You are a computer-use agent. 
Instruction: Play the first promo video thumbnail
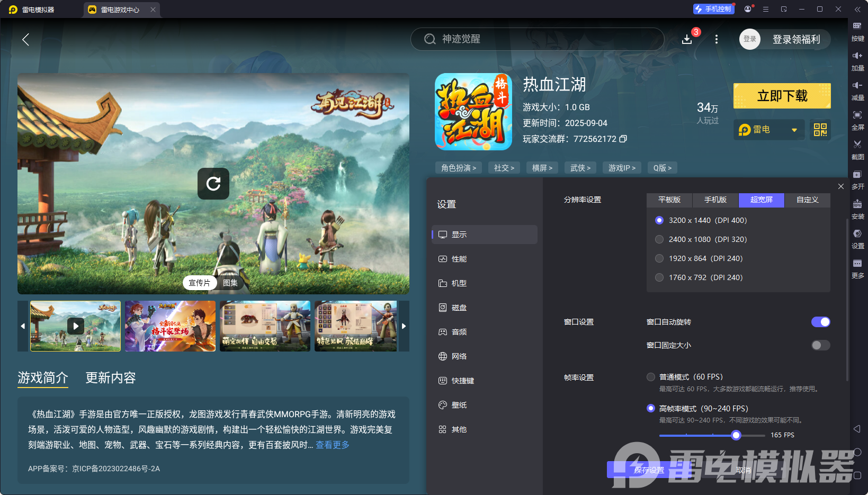point(76,326)
